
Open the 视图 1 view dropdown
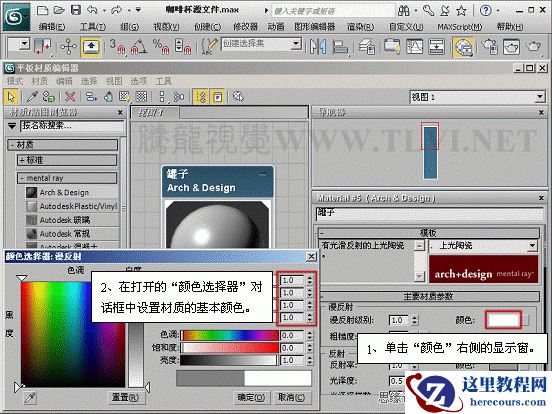(540, 97)
